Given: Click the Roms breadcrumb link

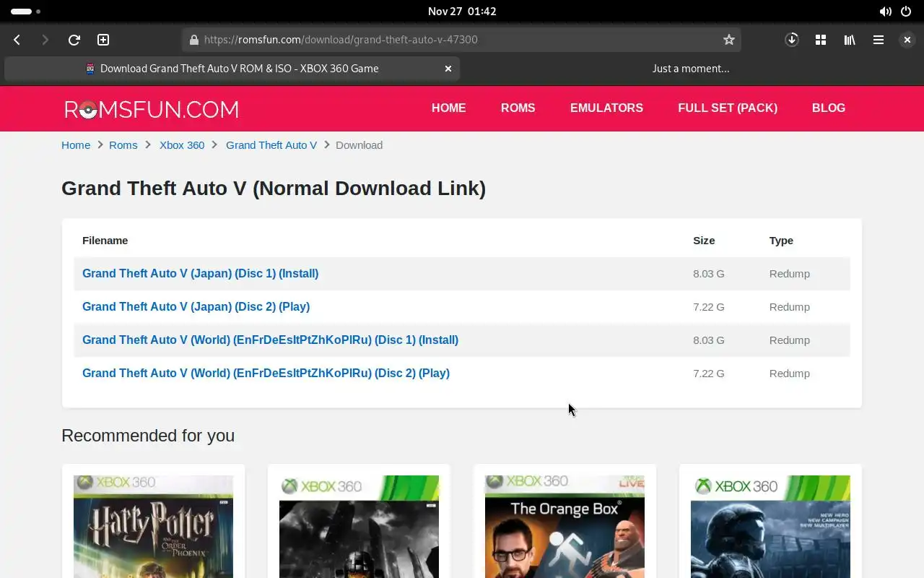Looking at the screenshot, I should (x=123, y=145).
